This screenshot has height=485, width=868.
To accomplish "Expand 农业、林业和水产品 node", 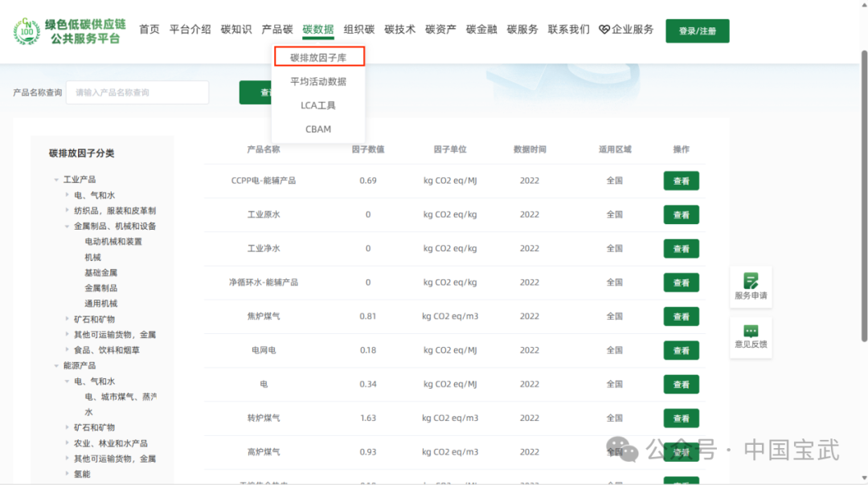I will point(67,443).
